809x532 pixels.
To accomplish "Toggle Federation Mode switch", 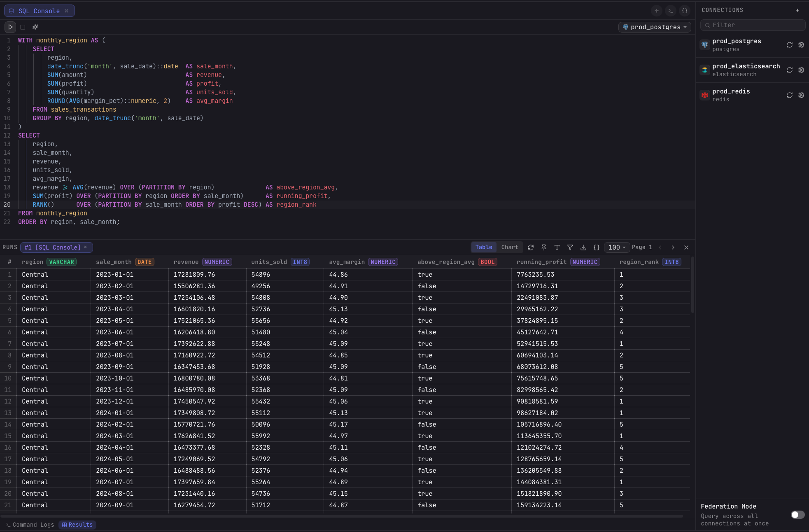I will pyautogui.click(x=797, y=515).
